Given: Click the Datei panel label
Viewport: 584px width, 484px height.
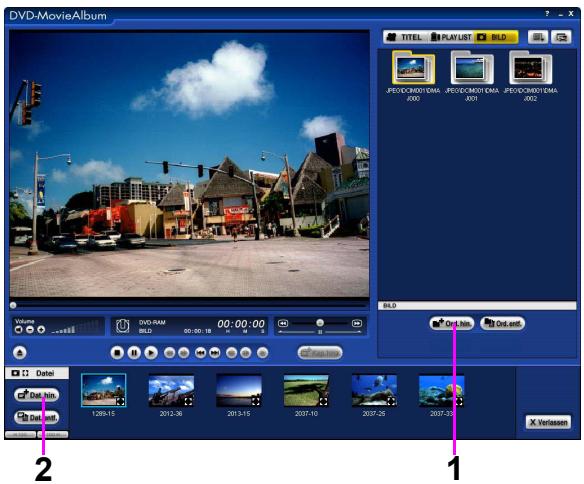Looking at the screenshot, I should coord(45,373).
